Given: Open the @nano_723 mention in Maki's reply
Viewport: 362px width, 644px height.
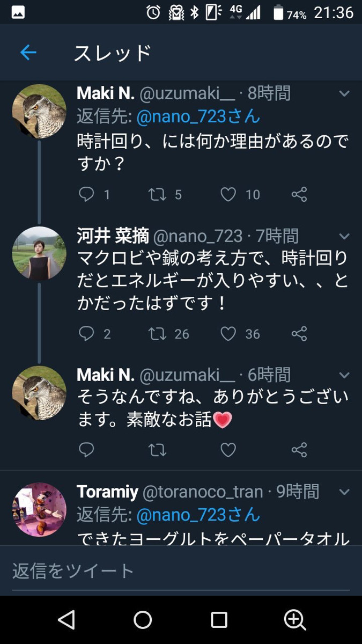Looking at the screenshot, I should click(198, 116).
